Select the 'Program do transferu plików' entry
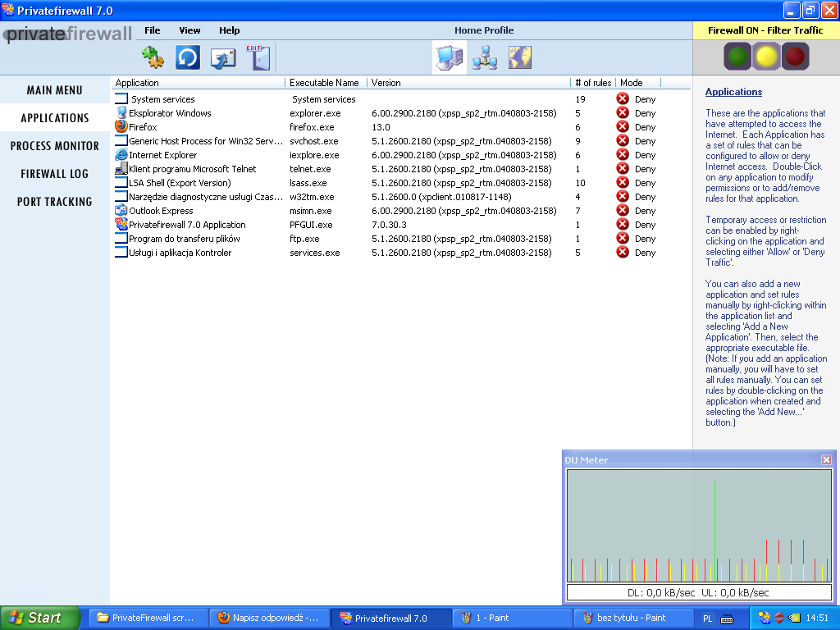 coord(185,239)
